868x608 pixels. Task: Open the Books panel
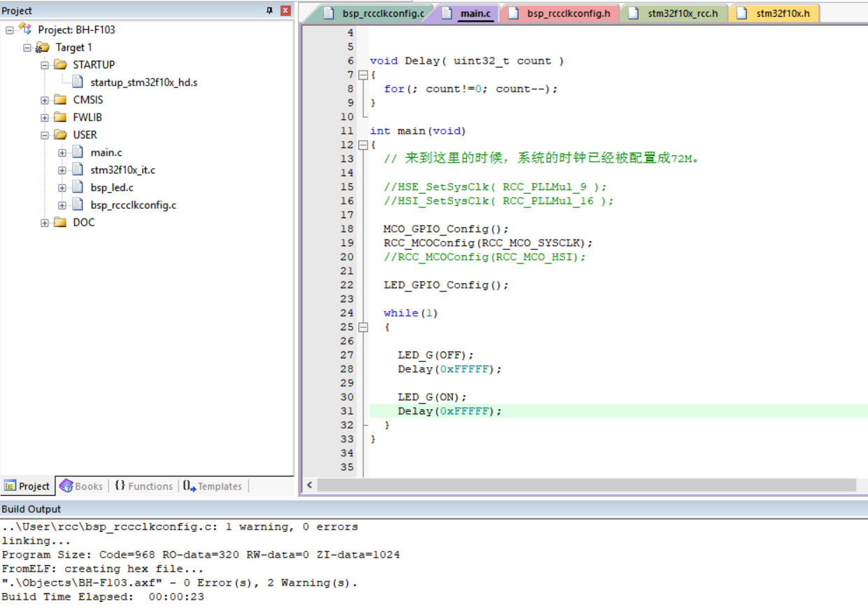[80, 485]
